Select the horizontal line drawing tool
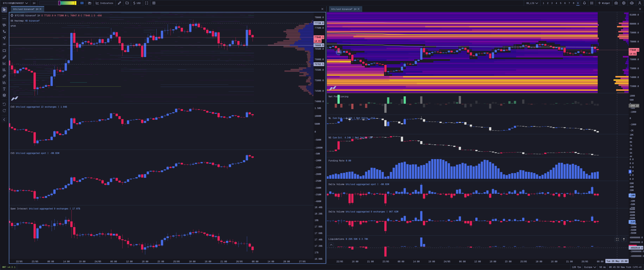The image size is (644, 270). click(4, 19)
